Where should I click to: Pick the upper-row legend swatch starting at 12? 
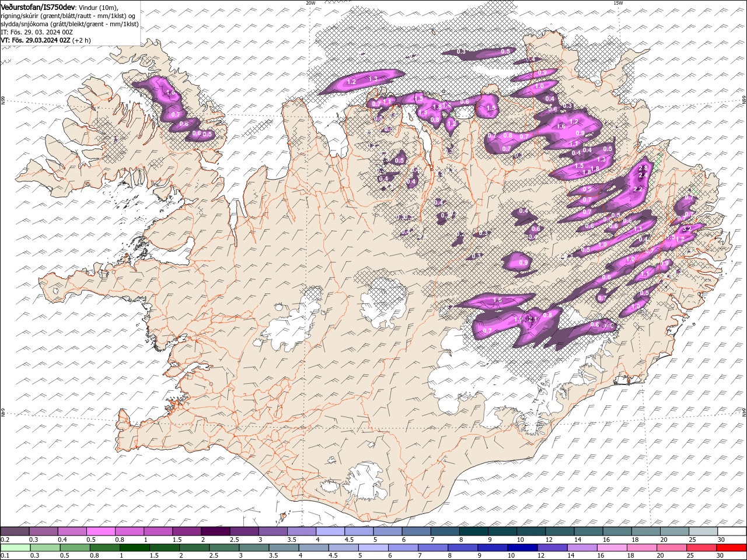point(560,531)
